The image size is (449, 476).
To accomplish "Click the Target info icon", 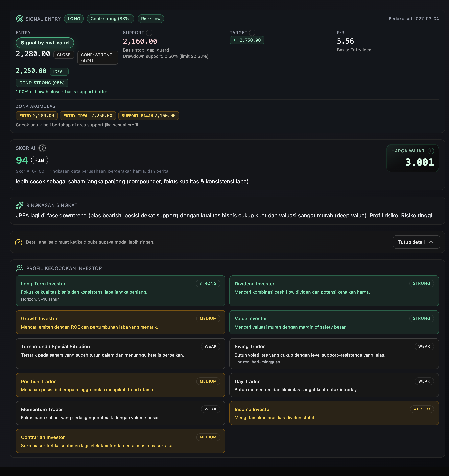I will tap(252, 33).
